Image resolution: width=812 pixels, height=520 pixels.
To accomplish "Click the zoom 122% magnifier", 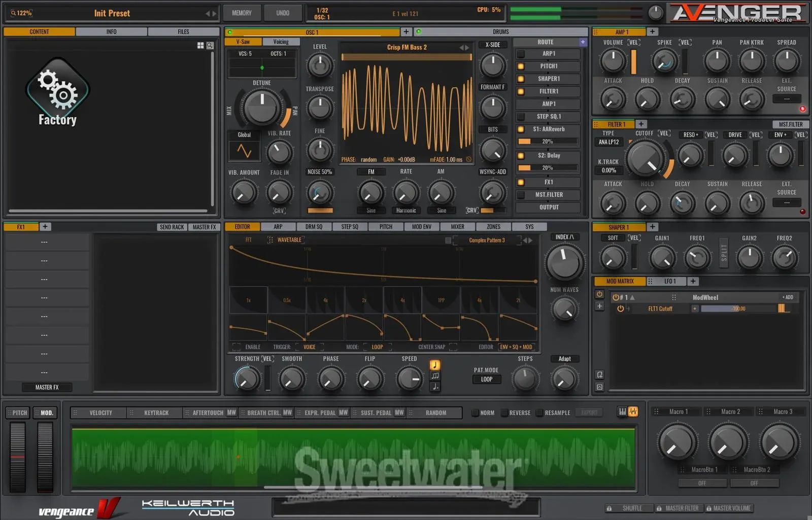I will pos(13,13).
